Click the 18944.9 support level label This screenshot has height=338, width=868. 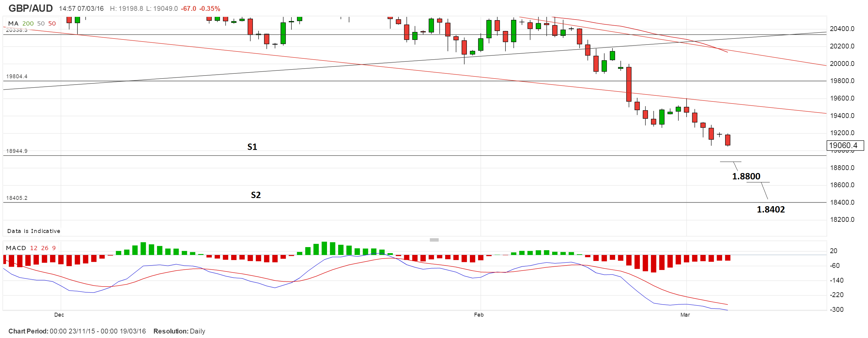[x=17, y=151]
